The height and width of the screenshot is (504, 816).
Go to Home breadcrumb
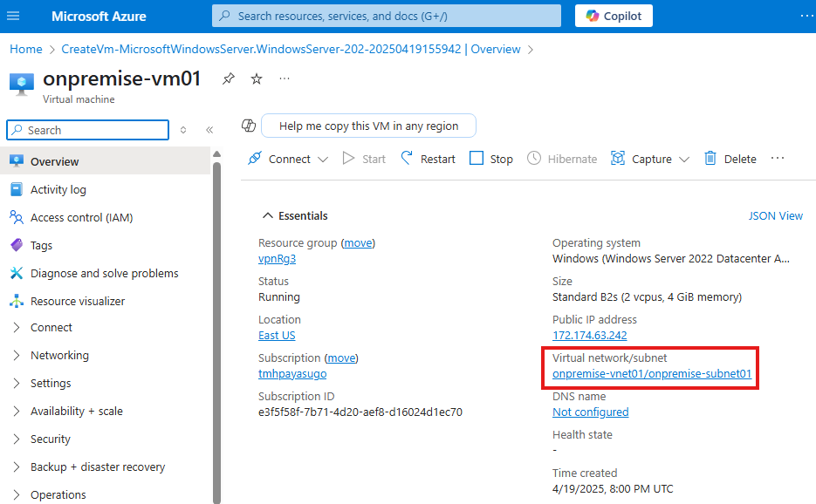pyautogui.click(x=26, y=49)
